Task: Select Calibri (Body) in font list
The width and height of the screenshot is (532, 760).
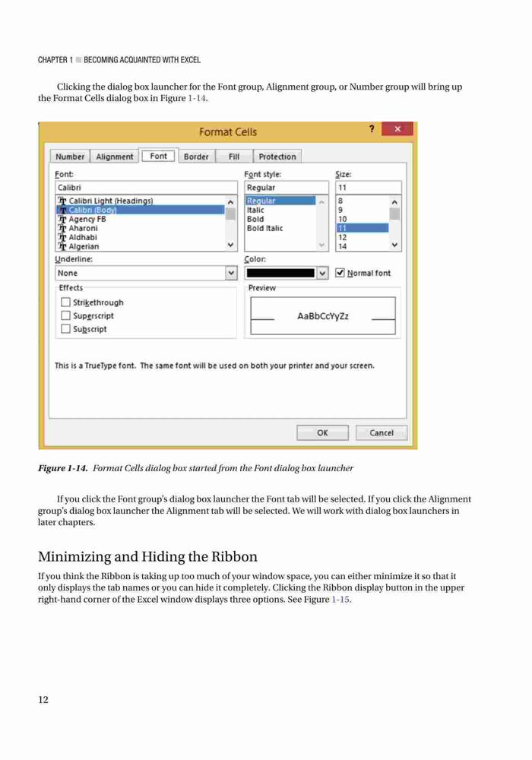Action: [141, 210]
